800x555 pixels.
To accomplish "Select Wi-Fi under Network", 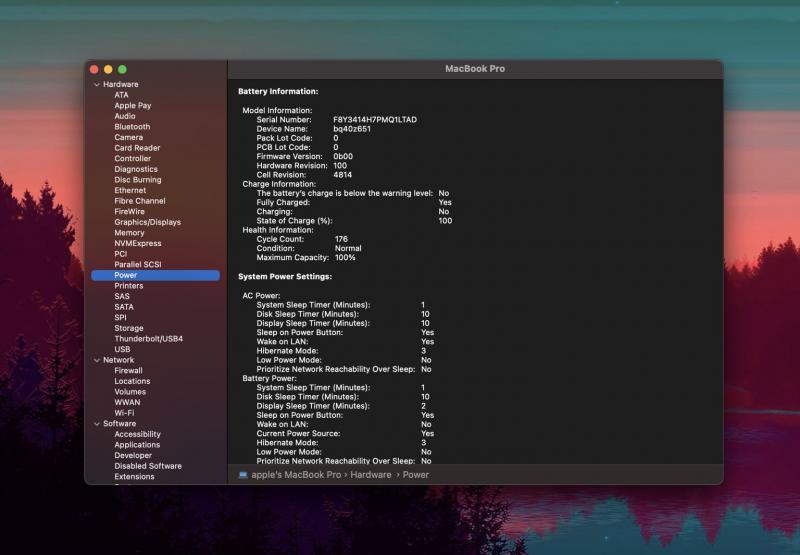I will [124, 413].
